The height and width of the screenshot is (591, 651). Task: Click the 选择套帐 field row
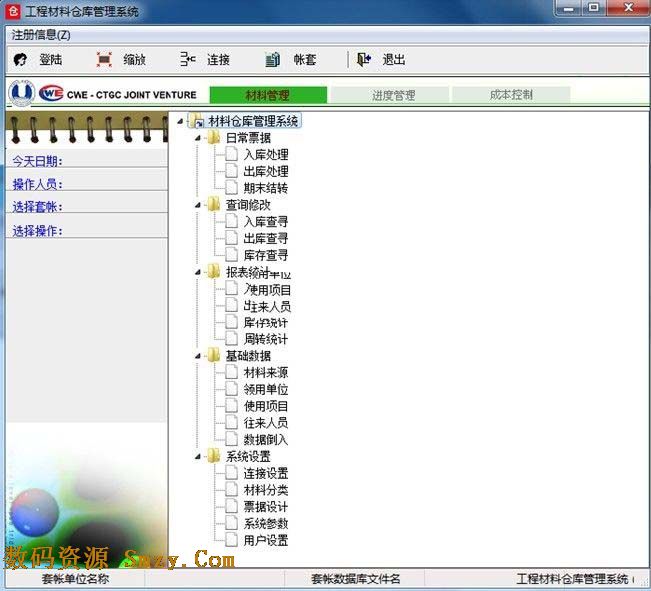click(x=87, y=204)
